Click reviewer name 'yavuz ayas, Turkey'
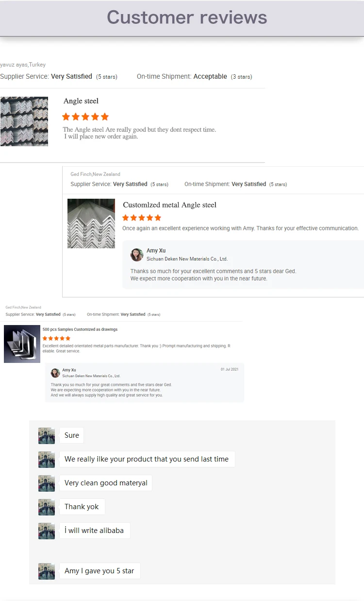 23,65
